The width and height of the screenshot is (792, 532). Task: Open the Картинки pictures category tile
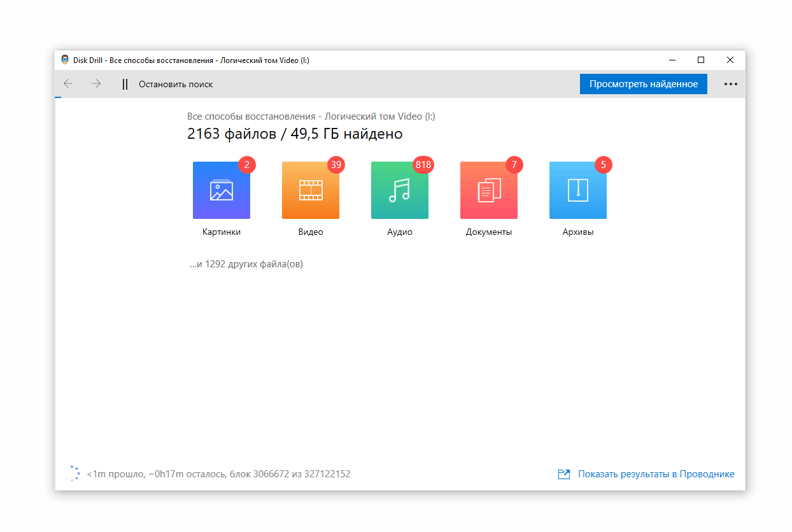[x=222, y=190]
